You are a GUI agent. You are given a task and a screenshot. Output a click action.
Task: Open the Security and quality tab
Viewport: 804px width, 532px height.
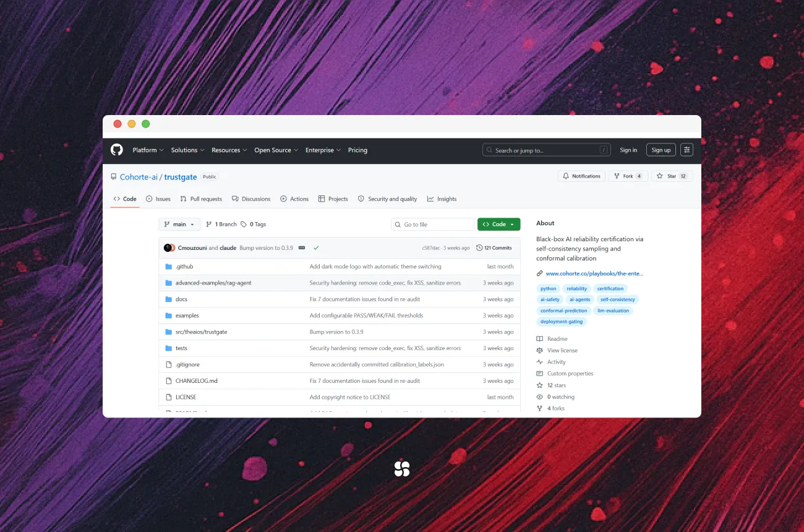tap(387, 199)
